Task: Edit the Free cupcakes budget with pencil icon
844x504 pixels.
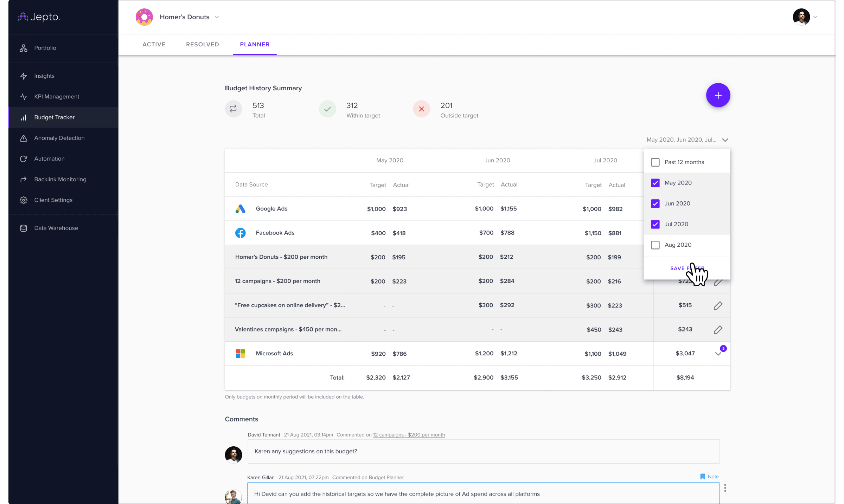Action: click(718, 305)
